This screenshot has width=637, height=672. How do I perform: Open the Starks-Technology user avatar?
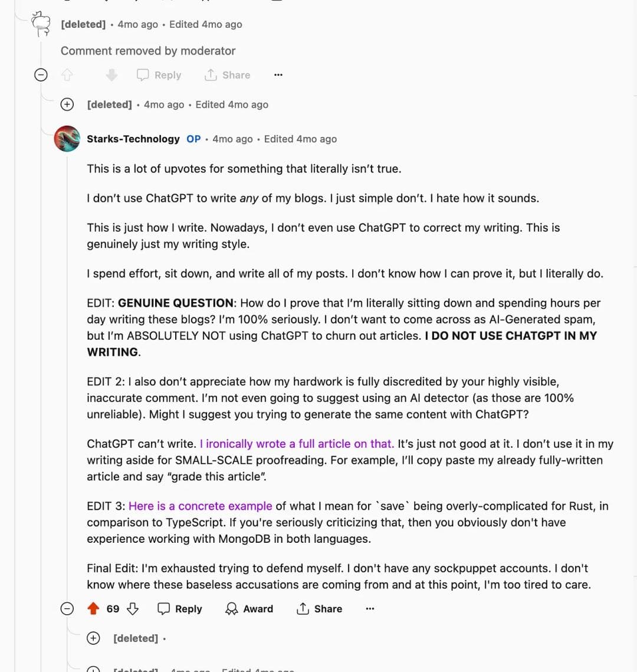(x=67, y=139)
